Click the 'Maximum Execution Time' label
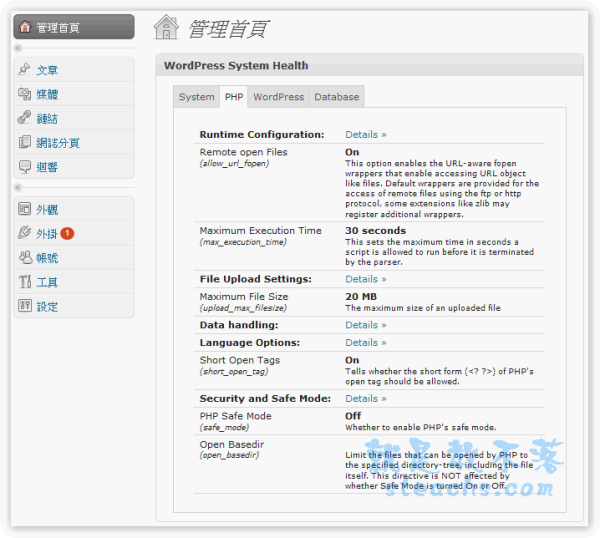Screen dimensions: 600x538 click(261, 231)
